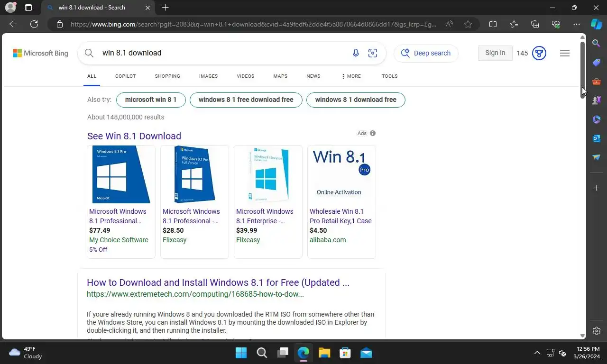Image resolution: width=607 pixels, height=364 pixels.
Task: Try windows 8 1 free download free
Action: tap(246, 100)
